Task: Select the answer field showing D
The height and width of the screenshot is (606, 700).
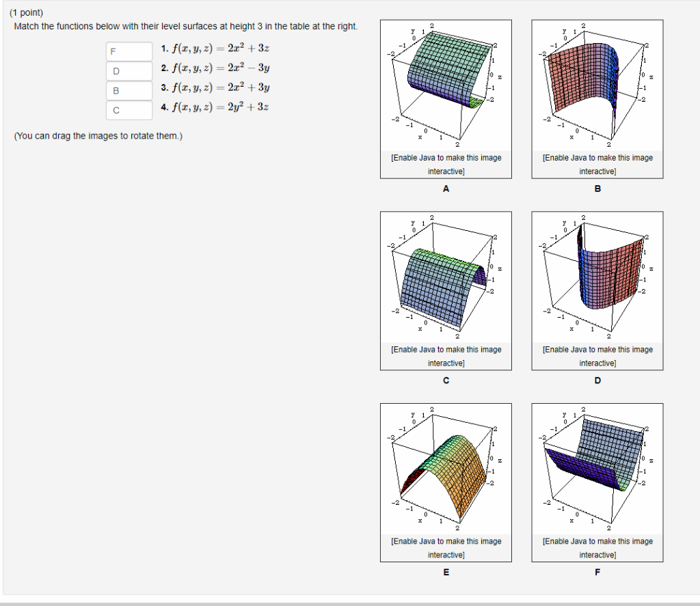Action: coord(129,70)
